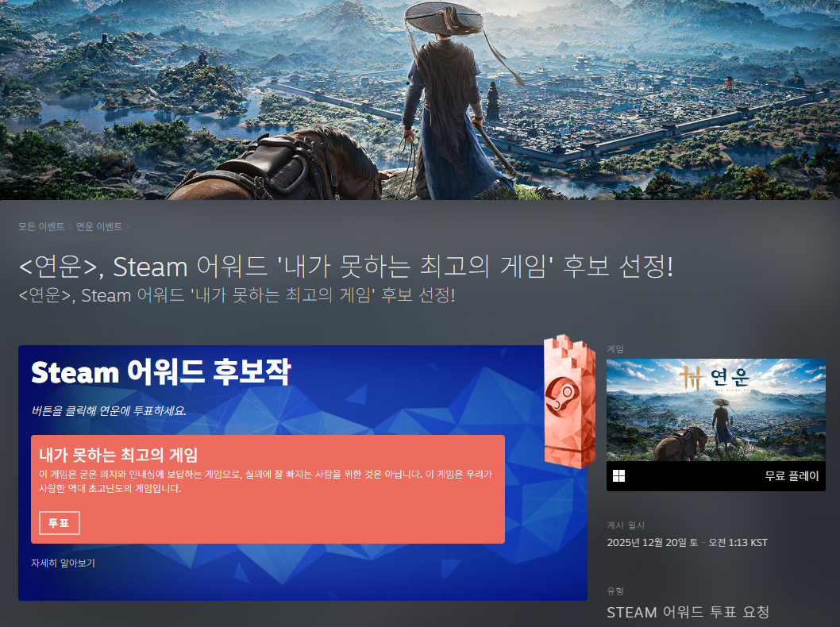Click the '버튼을 클릭해 연운에 투표하세요.' text
This screenshot has width=840, height=627.
coord(109,411)
